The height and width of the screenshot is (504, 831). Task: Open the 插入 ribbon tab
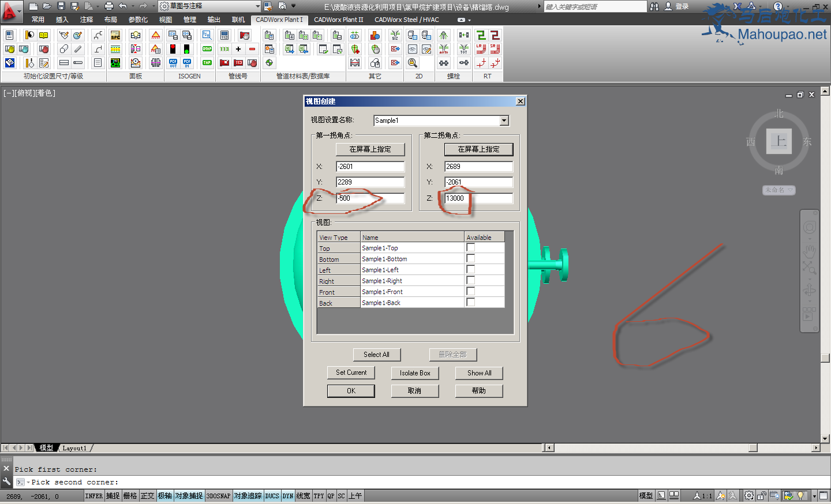tap(62, 20)
